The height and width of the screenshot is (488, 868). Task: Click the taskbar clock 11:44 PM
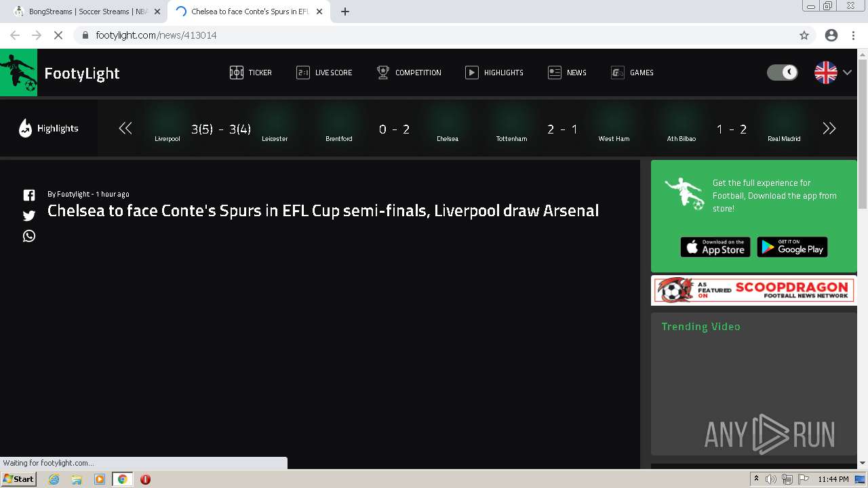[833, 479]
